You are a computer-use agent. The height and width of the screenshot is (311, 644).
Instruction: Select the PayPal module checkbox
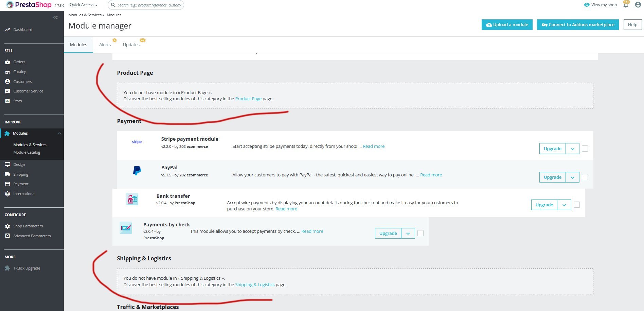point(585,177)
